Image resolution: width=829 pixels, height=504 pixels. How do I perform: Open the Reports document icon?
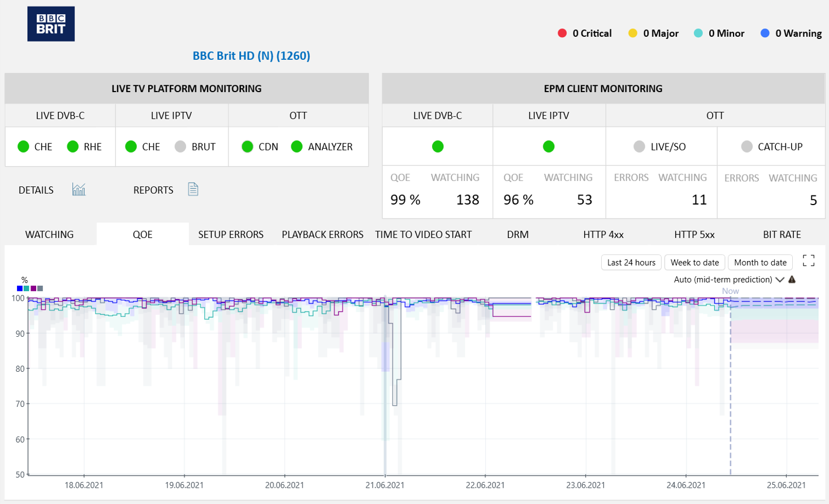193,189
